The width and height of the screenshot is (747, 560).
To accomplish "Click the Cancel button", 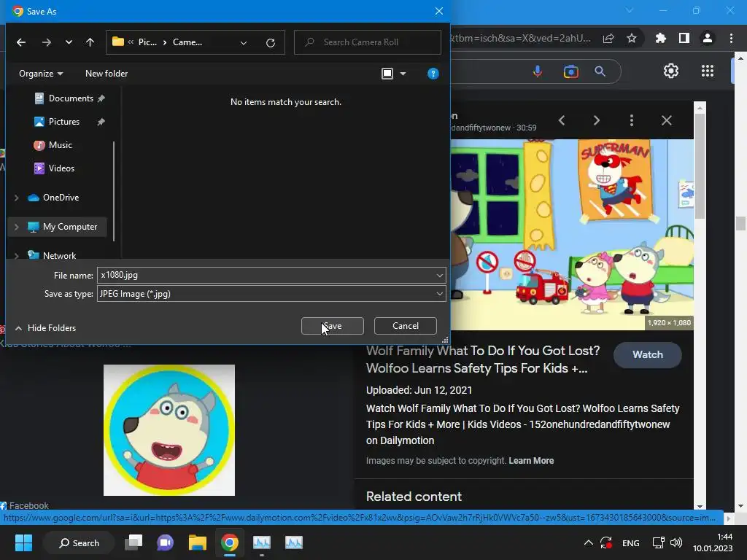I will coord(406,326).
